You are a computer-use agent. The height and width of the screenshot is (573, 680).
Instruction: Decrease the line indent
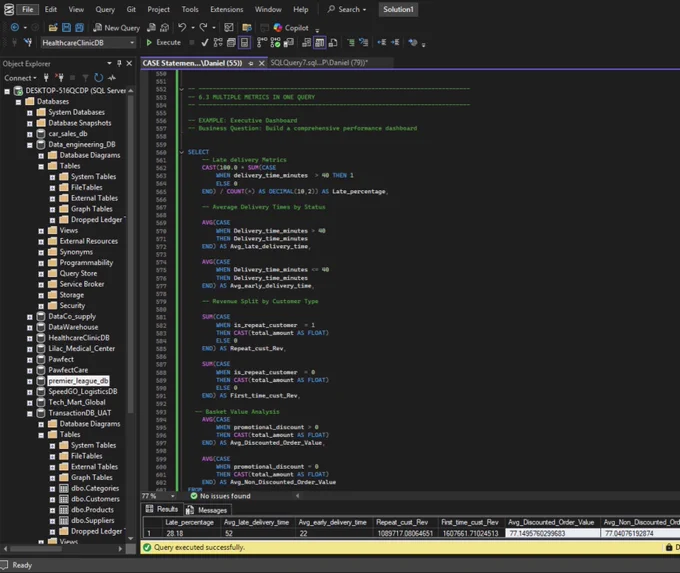[x=382, y=43]
